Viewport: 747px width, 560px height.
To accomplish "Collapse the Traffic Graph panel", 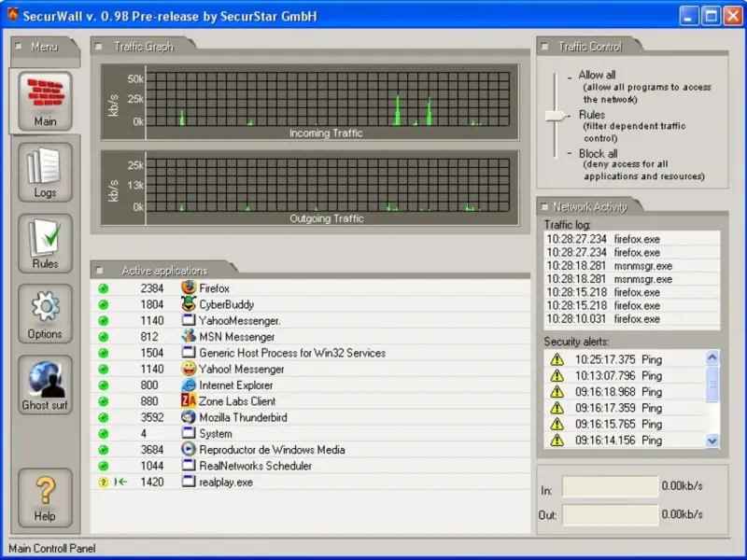I will 100,46.
